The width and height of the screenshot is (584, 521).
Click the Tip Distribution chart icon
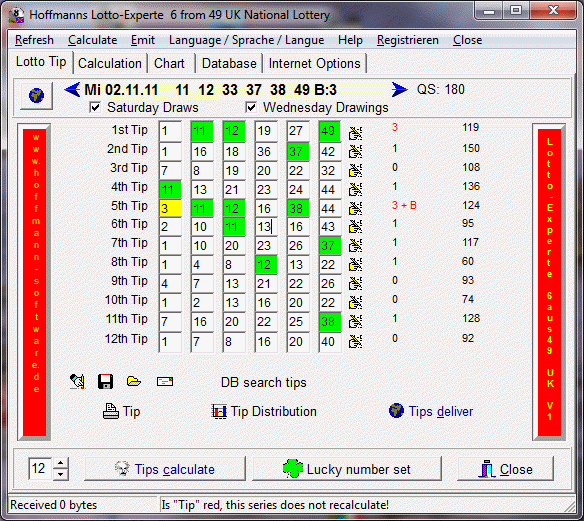click(x=219, y=412)
